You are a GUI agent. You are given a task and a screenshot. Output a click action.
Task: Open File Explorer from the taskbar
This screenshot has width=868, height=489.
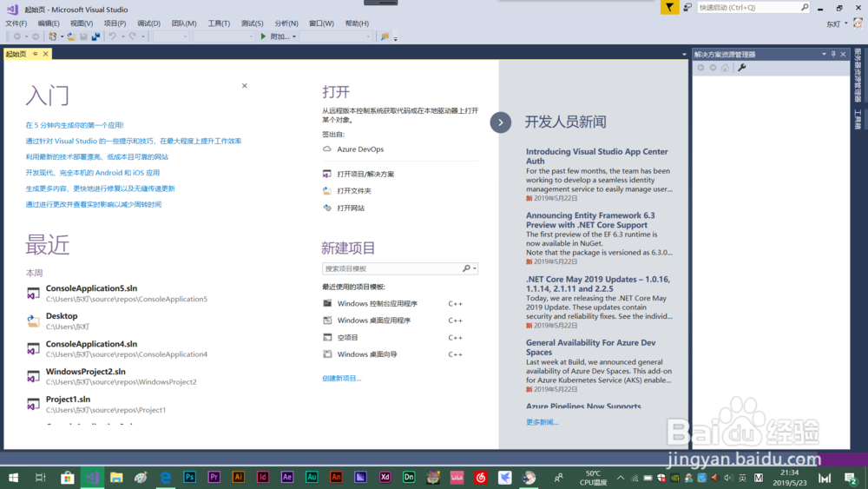tap(116, 478)
